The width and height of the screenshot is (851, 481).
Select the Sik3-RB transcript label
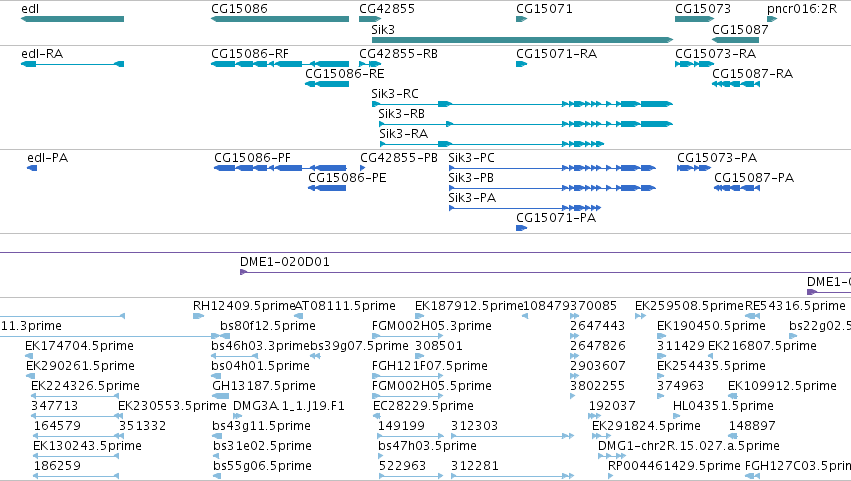point(402,114)
